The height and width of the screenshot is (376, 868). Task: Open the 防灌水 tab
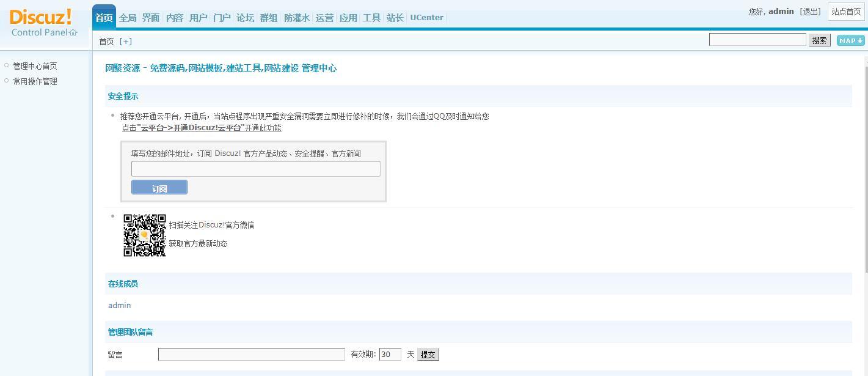(297, 18)
